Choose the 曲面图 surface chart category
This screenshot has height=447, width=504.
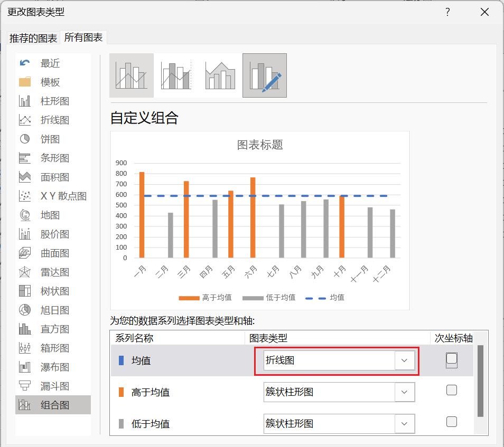click(x=53, y=253)
